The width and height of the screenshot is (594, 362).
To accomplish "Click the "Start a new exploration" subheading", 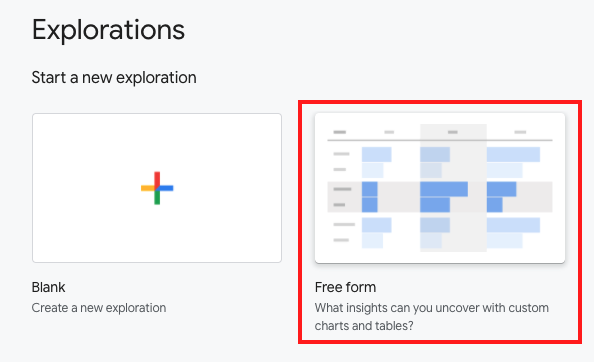I will pyautogui.click(x=114, y=78).
